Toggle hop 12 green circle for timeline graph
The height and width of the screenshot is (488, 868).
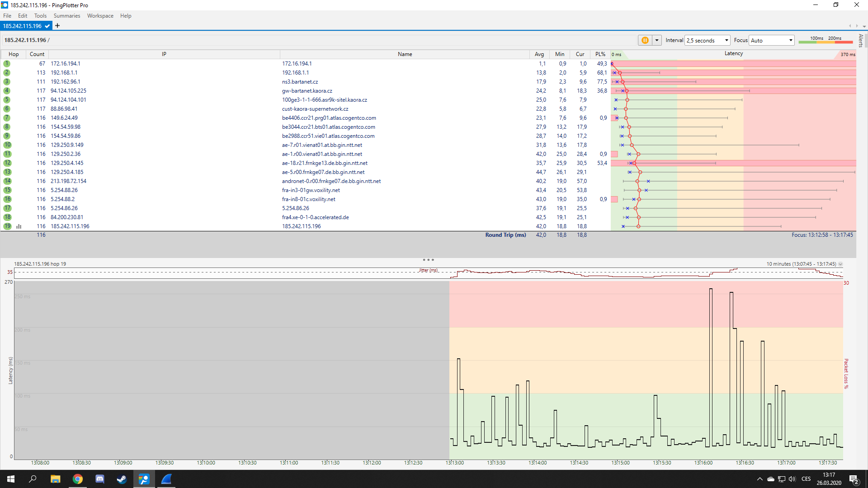7,163
